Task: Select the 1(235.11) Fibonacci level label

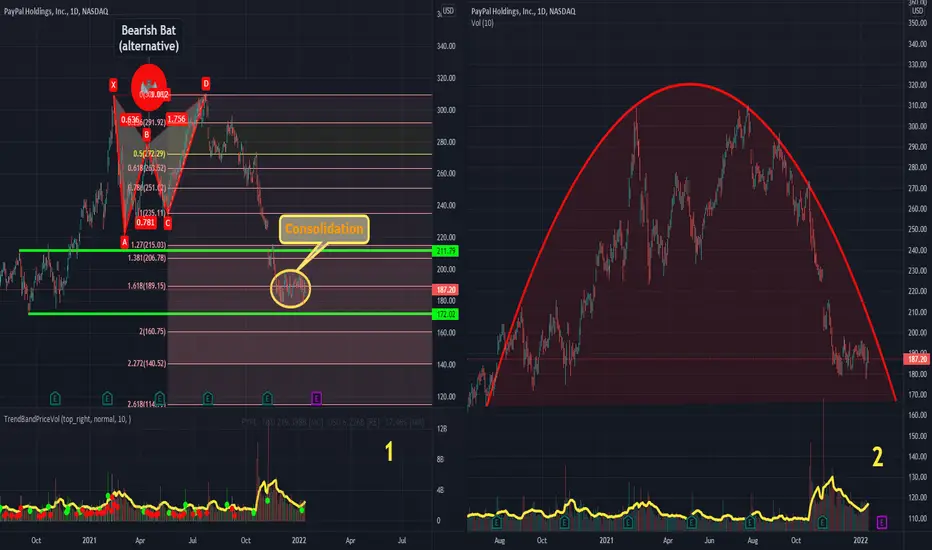Action: pos(152,213)
